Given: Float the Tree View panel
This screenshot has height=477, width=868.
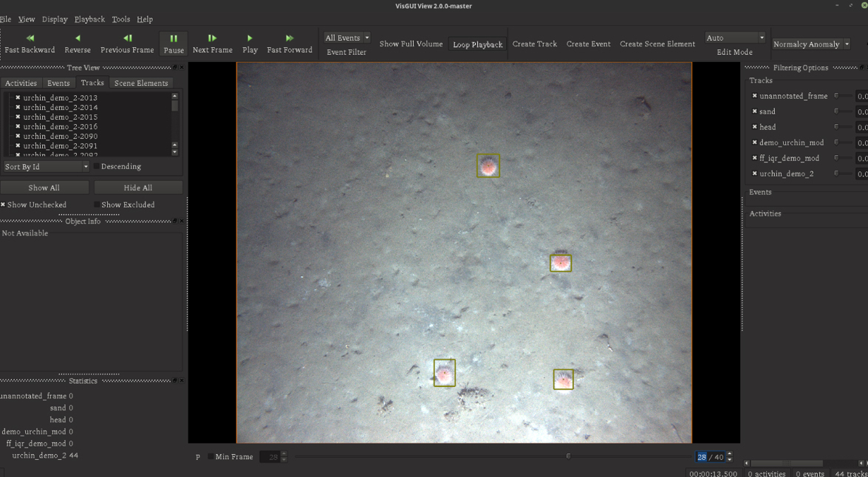Looking at the screenshot, I should tap(175, 67).
